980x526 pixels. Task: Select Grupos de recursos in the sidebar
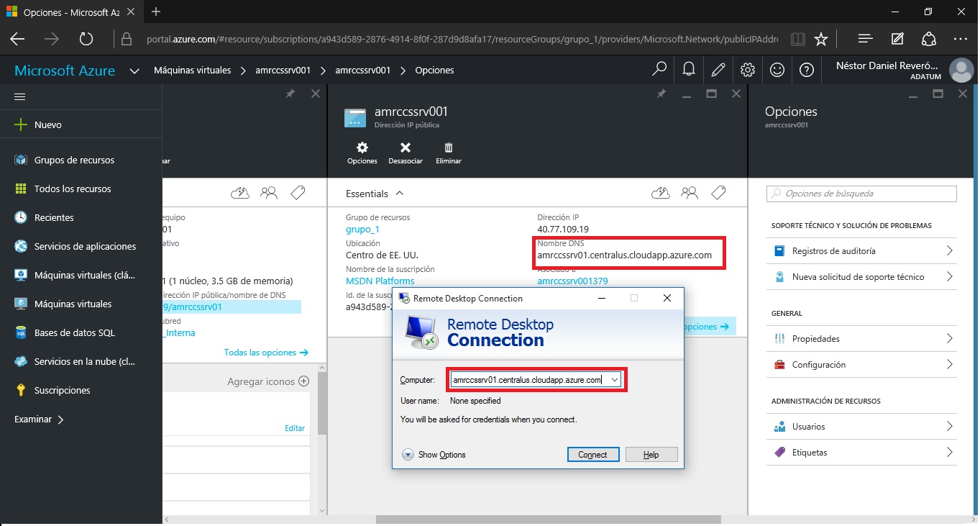tap(74, 160)
